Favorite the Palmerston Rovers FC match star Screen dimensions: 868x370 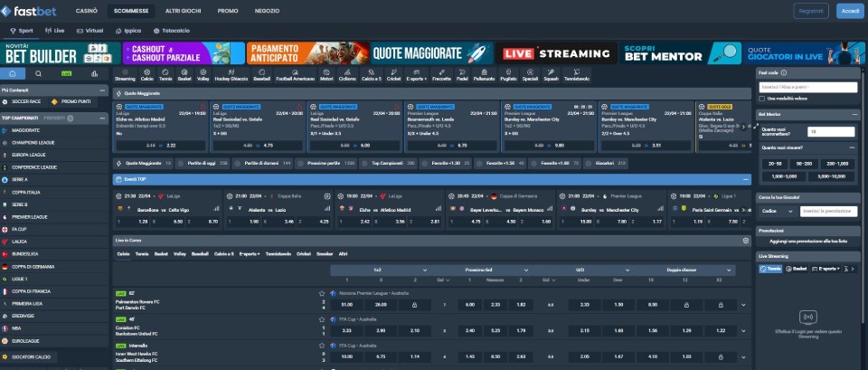click(321, 294)
